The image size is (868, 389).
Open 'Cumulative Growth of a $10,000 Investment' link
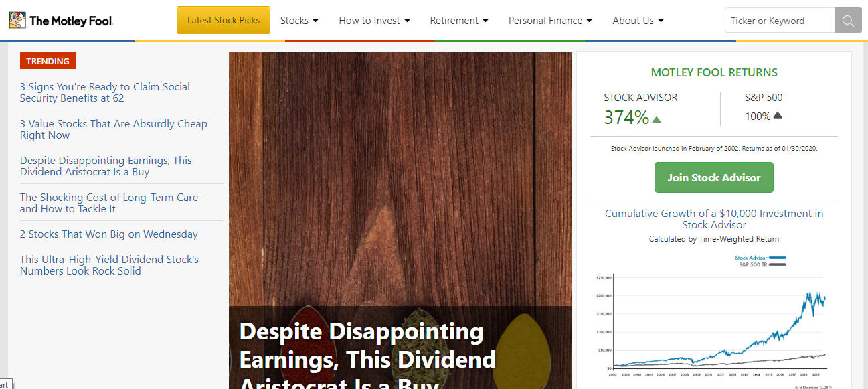[714, 219]
